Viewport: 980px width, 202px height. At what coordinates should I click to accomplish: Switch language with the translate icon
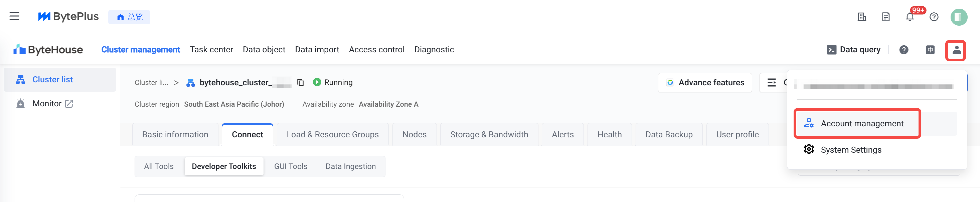pos(930,50)
